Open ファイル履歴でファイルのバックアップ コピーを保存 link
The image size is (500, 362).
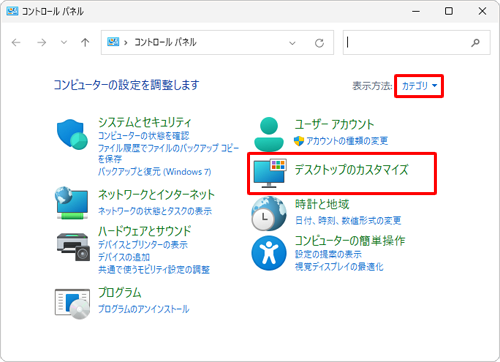point(168,153)
